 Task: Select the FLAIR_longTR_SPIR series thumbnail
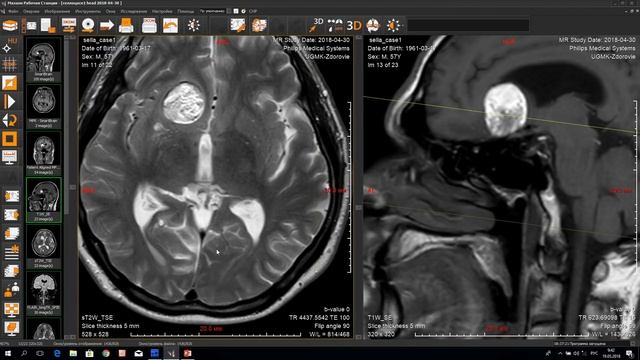[x=43, y=293]
